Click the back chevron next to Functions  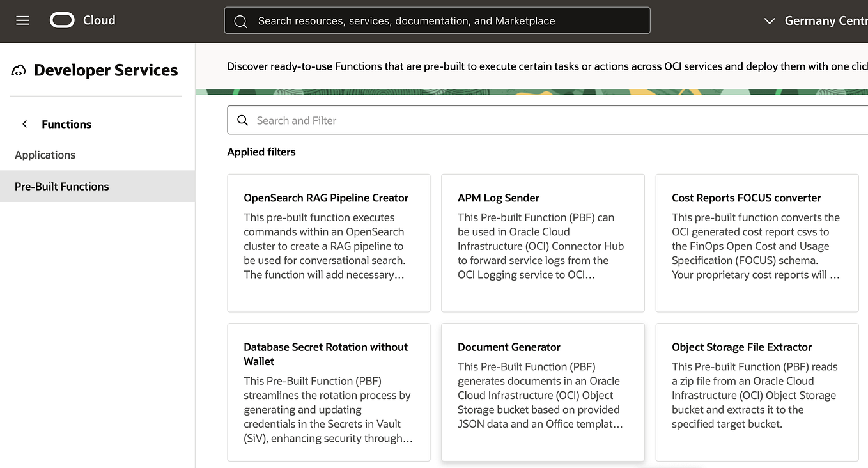click(24, 124)
